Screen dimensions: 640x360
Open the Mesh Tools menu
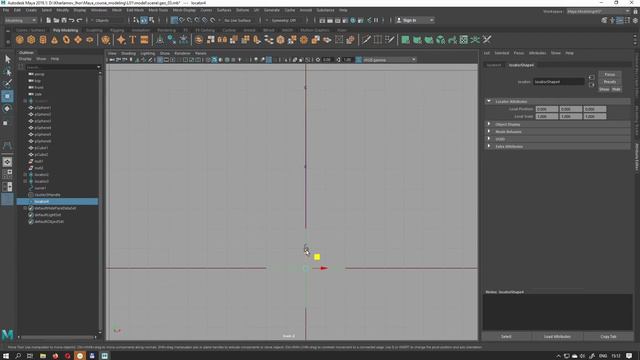click(x=158, y=10)
